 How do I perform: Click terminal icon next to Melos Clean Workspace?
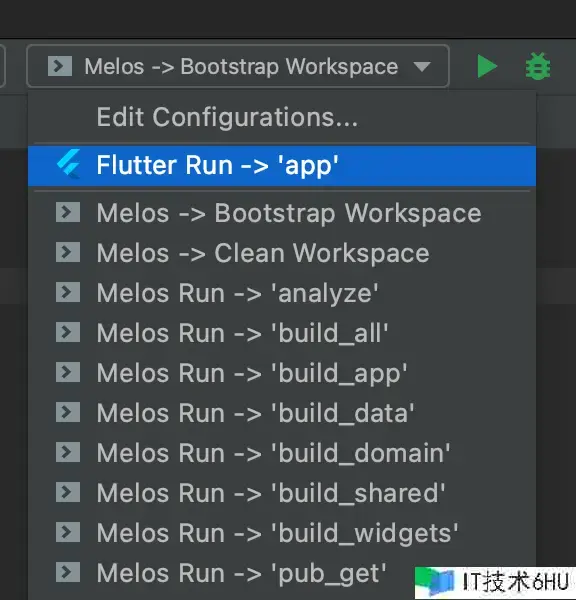tap(68, 252)
